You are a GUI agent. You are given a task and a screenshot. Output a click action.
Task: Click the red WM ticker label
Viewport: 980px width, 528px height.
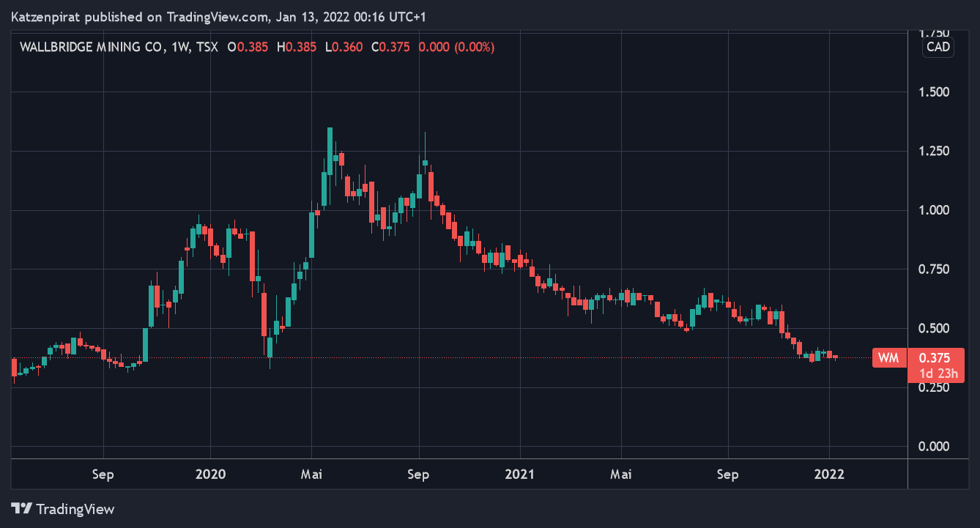[888, 358]
